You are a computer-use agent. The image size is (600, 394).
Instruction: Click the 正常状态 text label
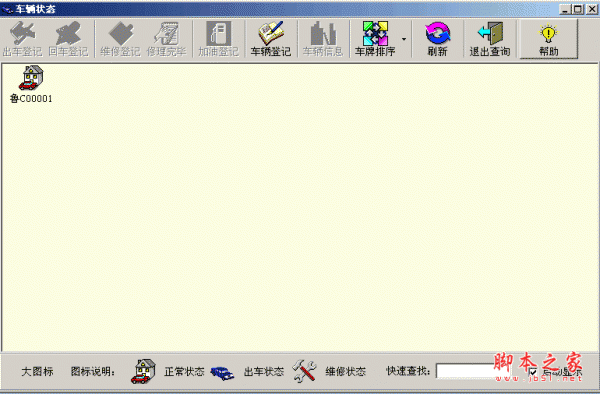(184, 371)
